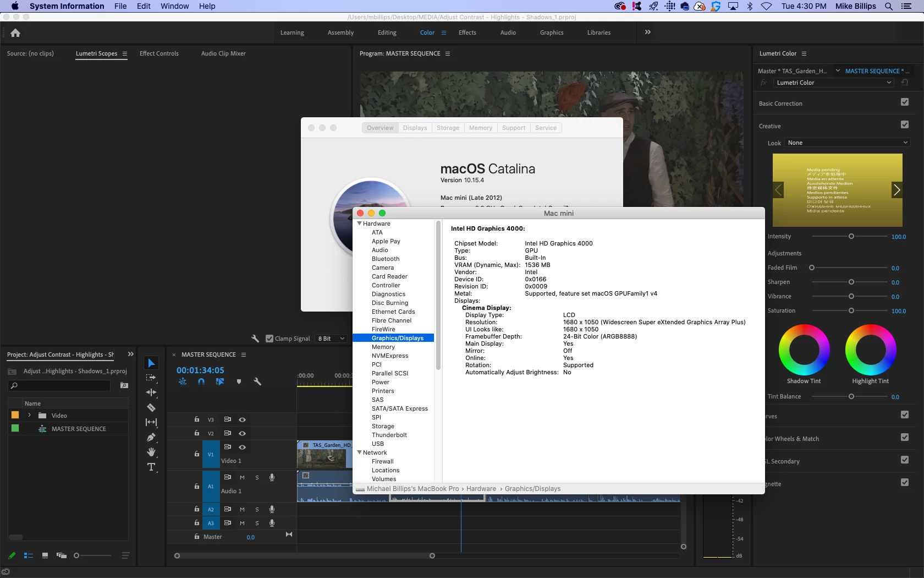The image size is (924, 578).
Task: Open the Bluetooth menu bar icon
Action: coord(750,6)
